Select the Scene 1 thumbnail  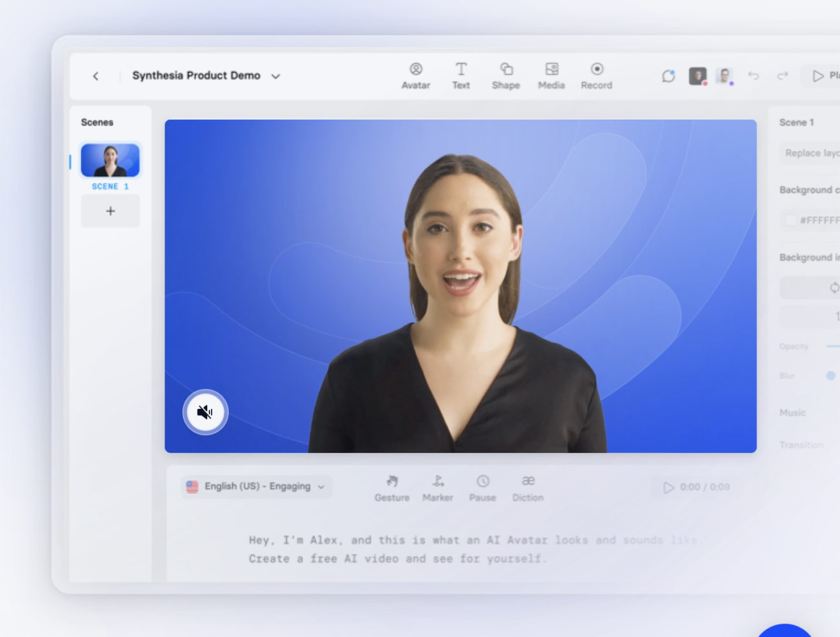click(x=110, y=161)
